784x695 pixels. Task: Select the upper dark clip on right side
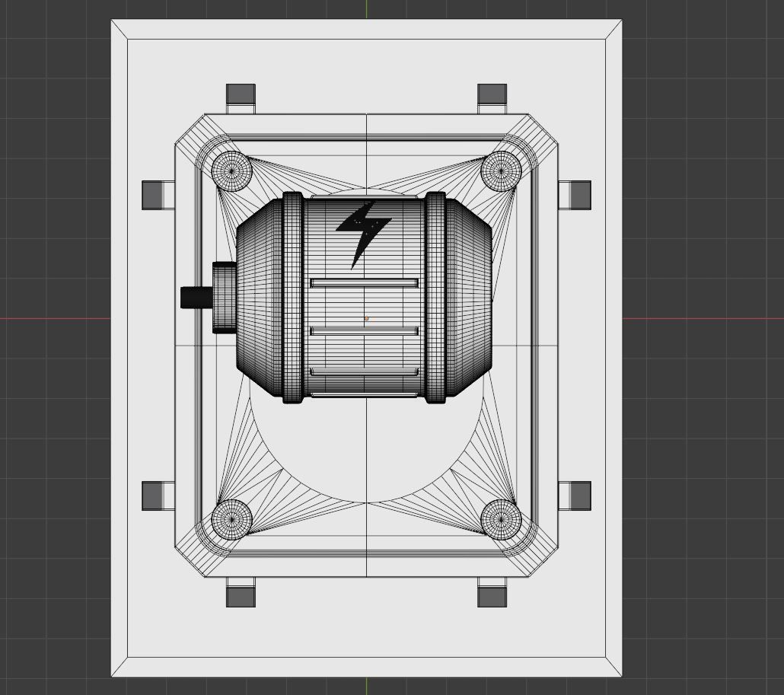581,195
